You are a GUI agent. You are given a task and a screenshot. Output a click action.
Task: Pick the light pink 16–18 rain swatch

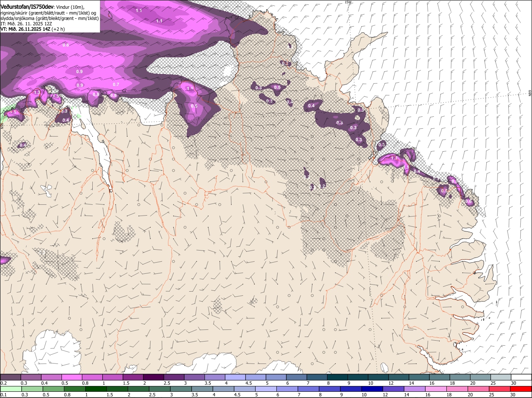436,389
